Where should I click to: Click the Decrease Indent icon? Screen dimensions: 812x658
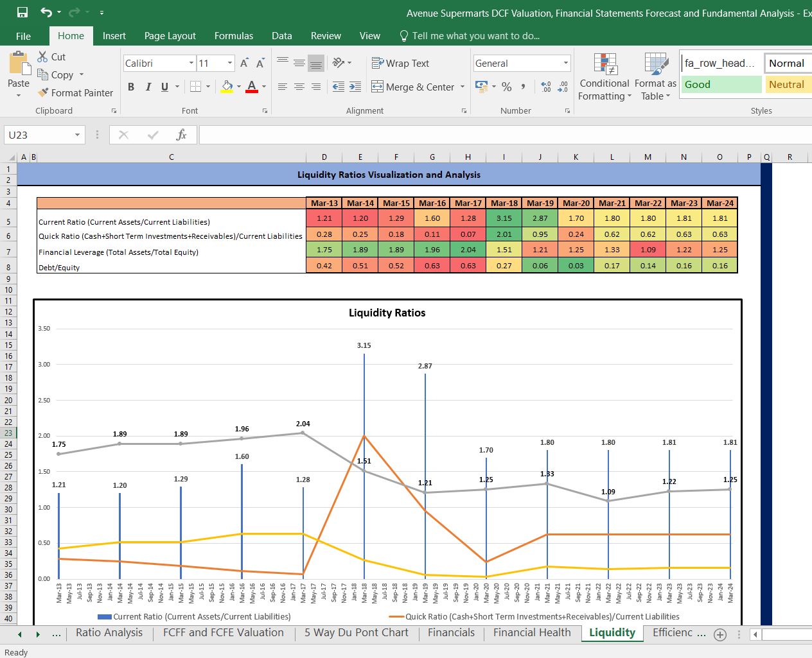[339, 87]
